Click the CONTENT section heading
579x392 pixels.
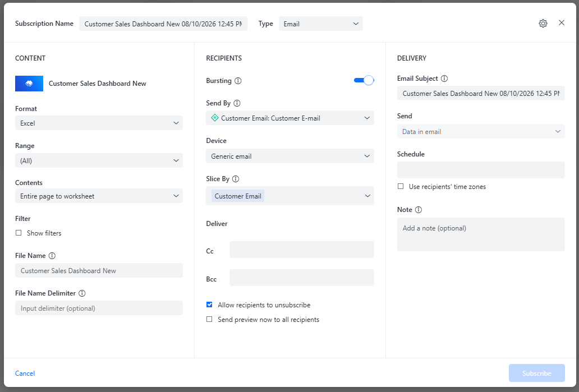point(30,58)
